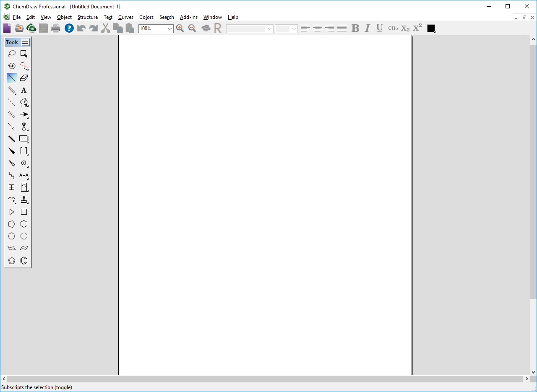Viewport: 537px width, 392px height.
Task: Pick the Bold Wedge Bond tool
Action: (x=12, y=151)
